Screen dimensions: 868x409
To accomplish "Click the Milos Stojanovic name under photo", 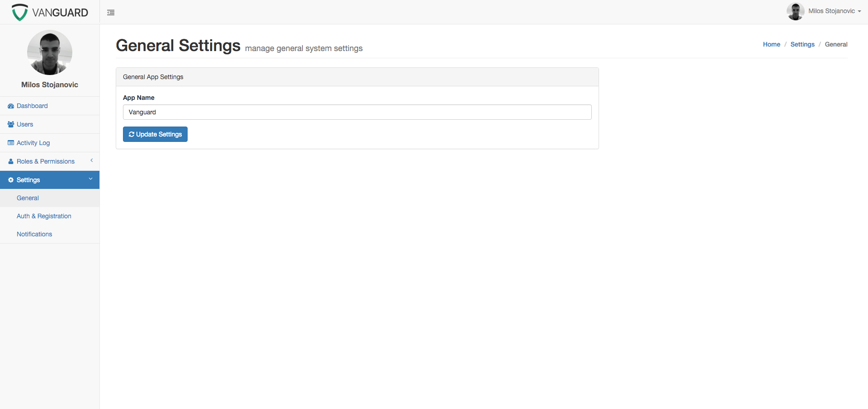I will point(50,85).
